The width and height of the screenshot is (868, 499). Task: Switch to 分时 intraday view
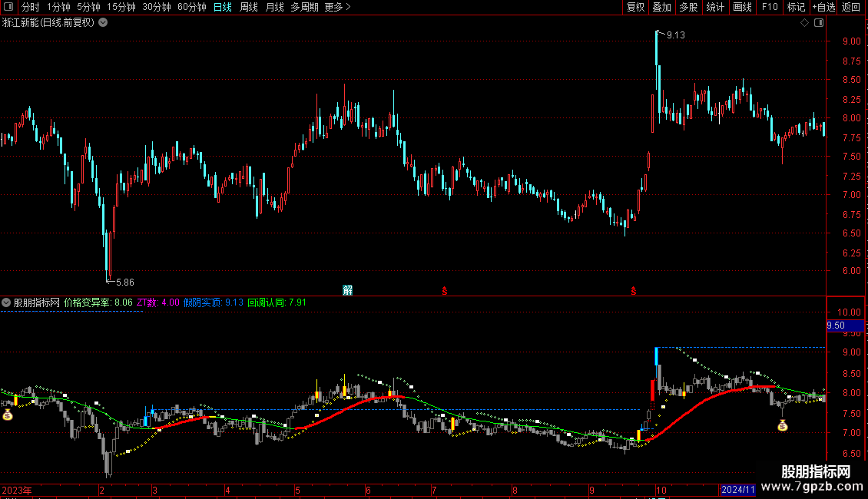31,7
